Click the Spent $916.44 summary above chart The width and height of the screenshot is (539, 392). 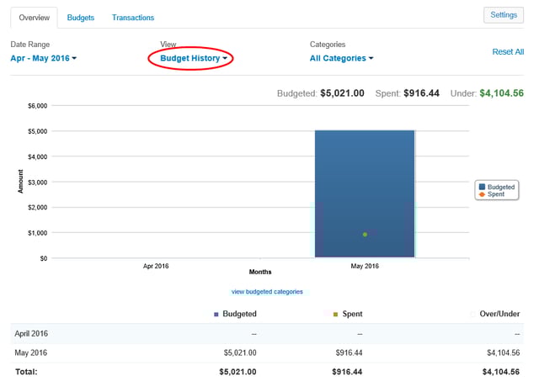pyautogui.click(x=408, y=93)
